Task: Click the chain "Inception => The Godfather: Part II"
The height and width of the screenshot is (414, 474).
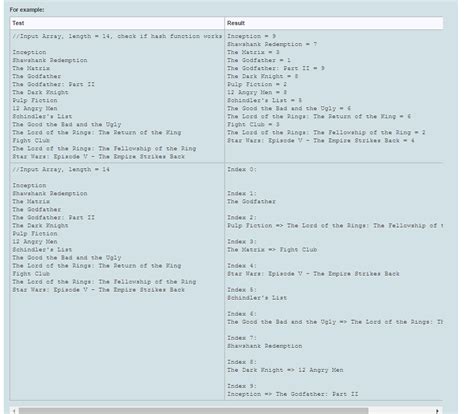Action: [293, 394]
